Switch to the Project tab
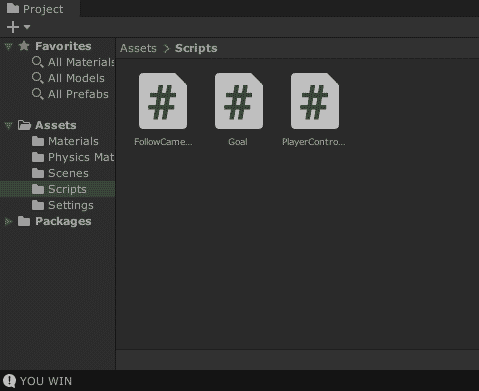The height and width of the screenshot is (391, 479). pyautogui.click(x=35, y=9)
